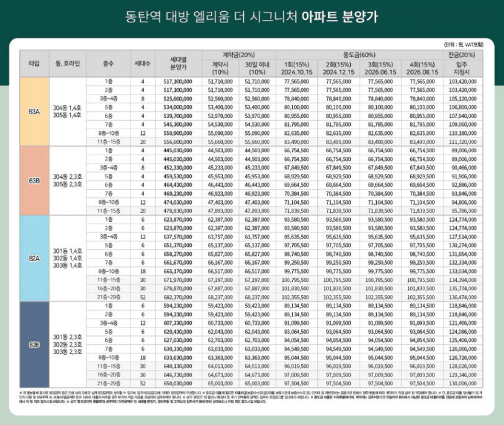This screenshot has width=504, height=425.
Task: Click the '3회(15%) 2026.06.15' header
Action: (380, 68)
